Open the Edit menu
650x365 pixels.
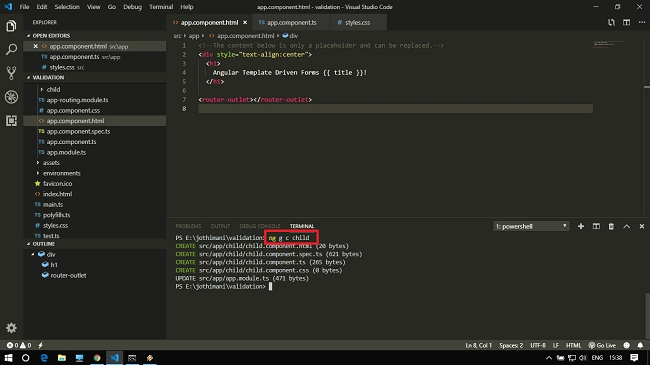41,7
